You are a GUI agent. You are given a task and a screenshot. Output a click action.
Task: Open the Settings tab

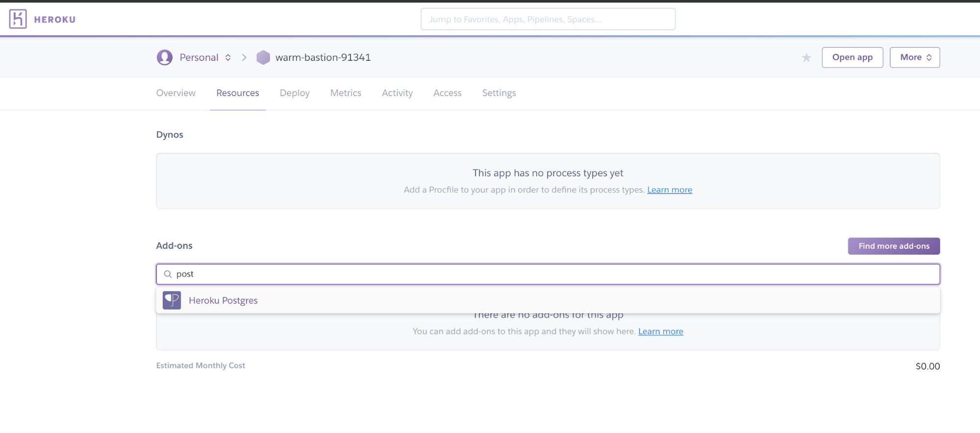tap(499, 93)
